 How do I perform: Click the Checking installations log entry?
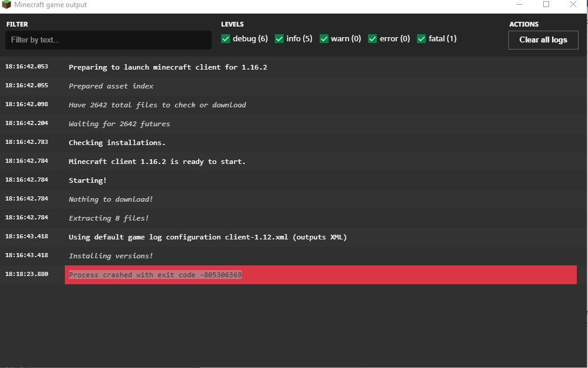(117, 143)
